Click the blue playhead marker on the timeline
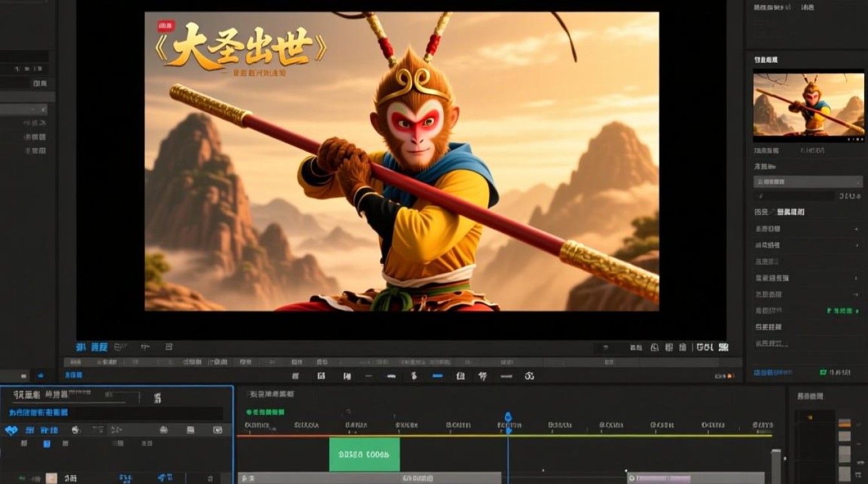This screenshot has height=484, width=868. (x=508, y=418)
